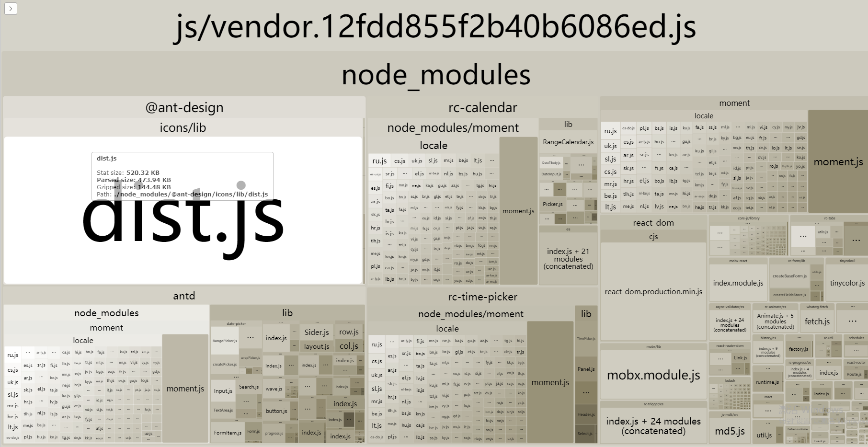This screenshot has height=447, width=868.
Task: Select the tinycolor.js block
Action: point(847,283)
